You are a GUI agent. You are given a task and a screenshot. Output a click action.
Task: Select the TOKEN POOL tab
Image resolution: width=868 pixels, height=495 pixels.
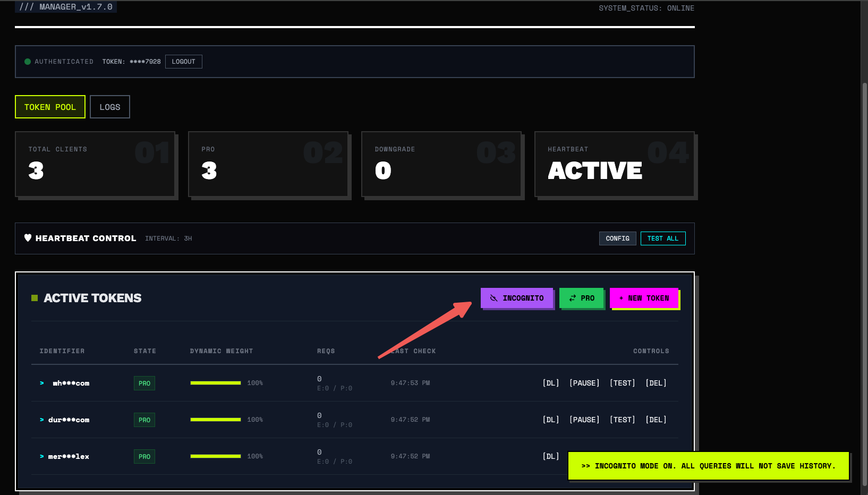pyautogui.click(x=50, y=107)
